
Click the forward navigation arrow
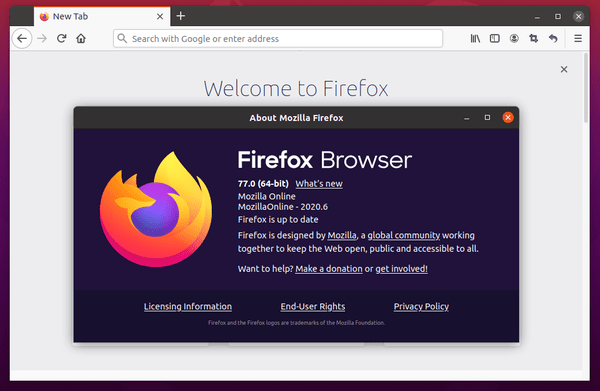tap(42, 39)
